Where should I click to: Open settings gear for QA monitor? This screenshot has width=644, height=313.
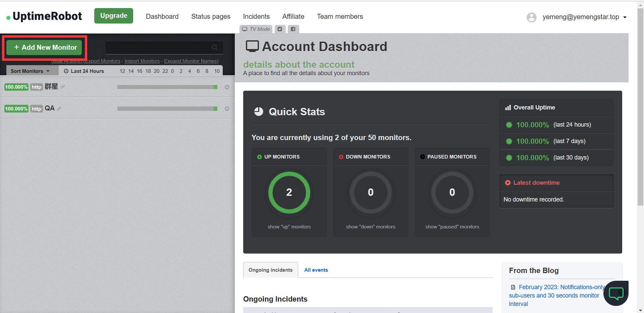pos(227,109)
